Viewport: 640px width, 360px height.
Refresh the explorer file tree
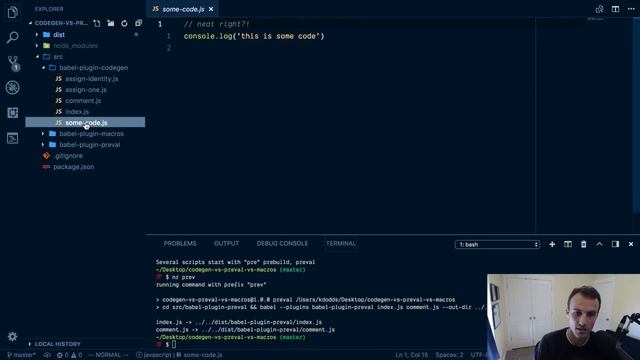coord(124,23)
